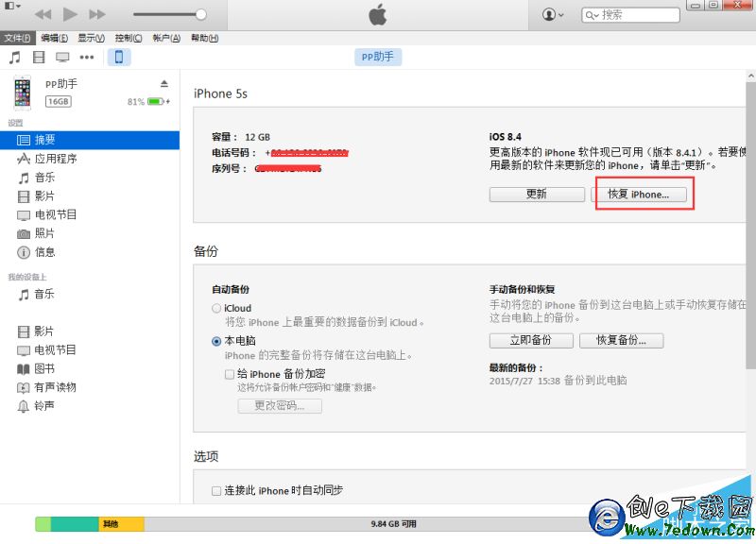Click the iOS 8.4 version text

[506, 137]
